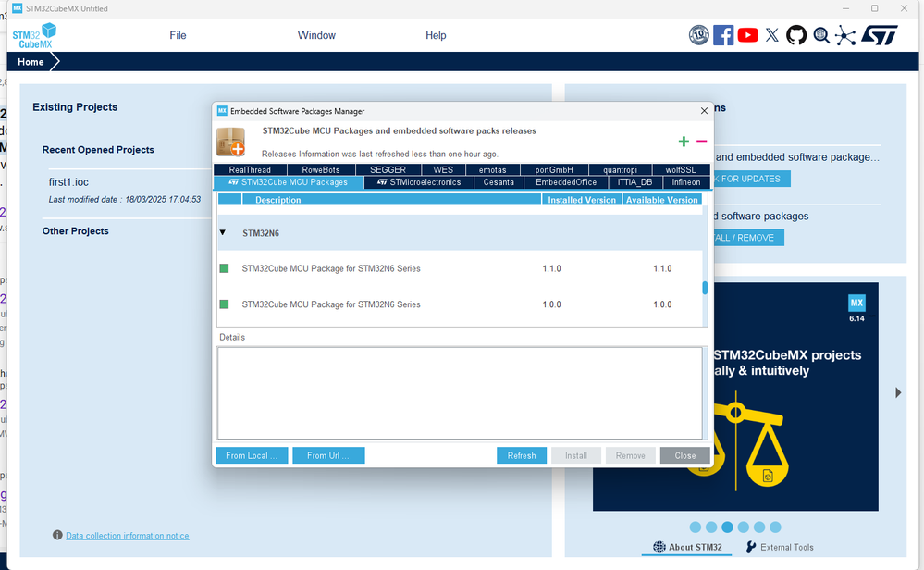Open the GitHub icon
This screenshot has height=570, width=924.
pos(796,35)
